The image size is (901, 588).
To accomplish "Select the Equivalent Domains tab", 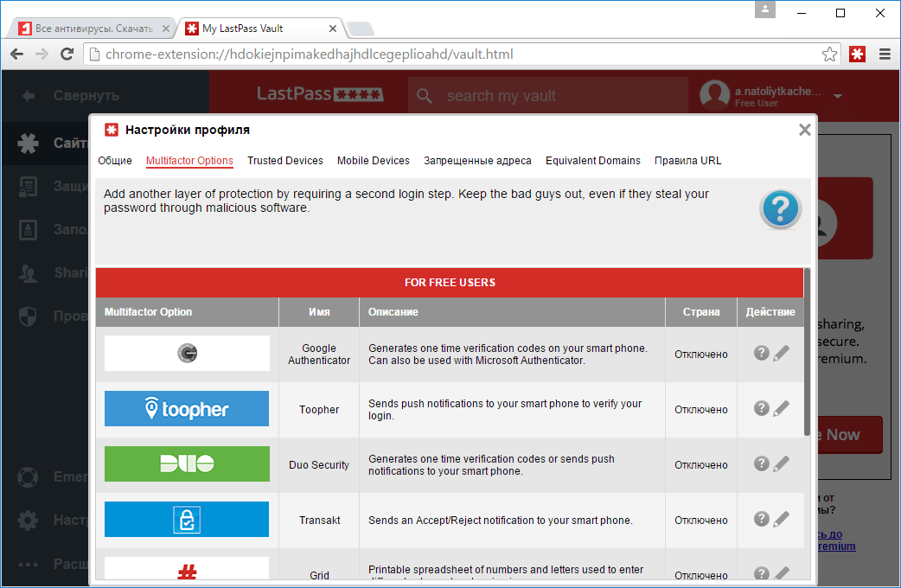I will [x=593, y=160].
